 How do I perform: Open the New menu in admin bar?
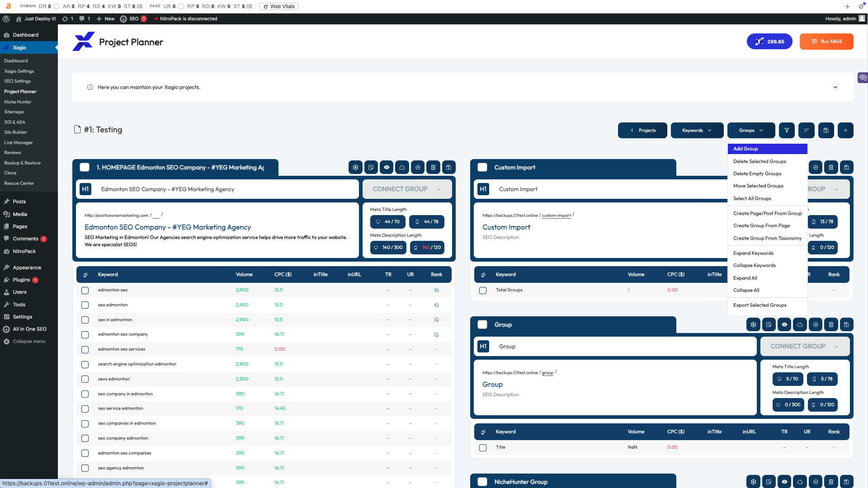point(105,19)
